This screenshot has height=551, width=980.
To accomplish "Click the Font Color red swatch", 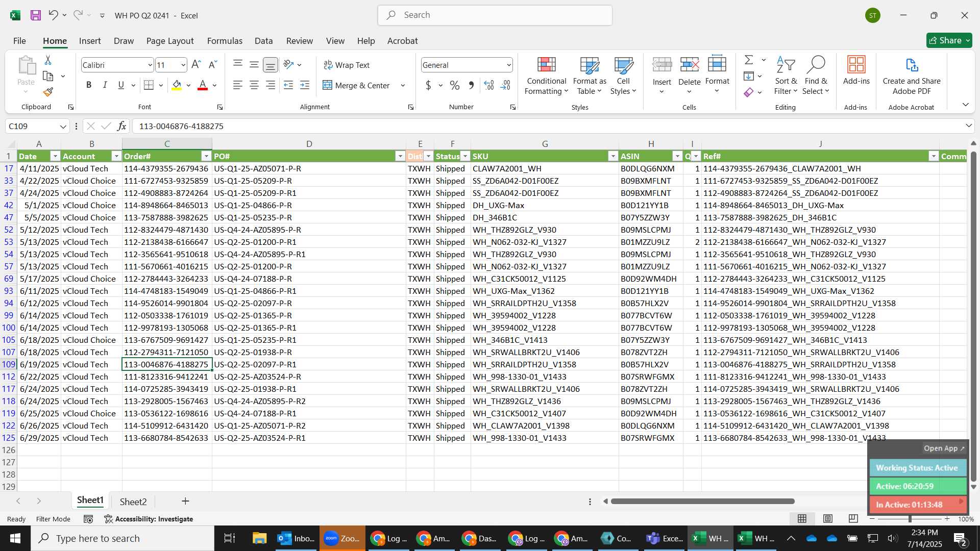I will [203, 85].
